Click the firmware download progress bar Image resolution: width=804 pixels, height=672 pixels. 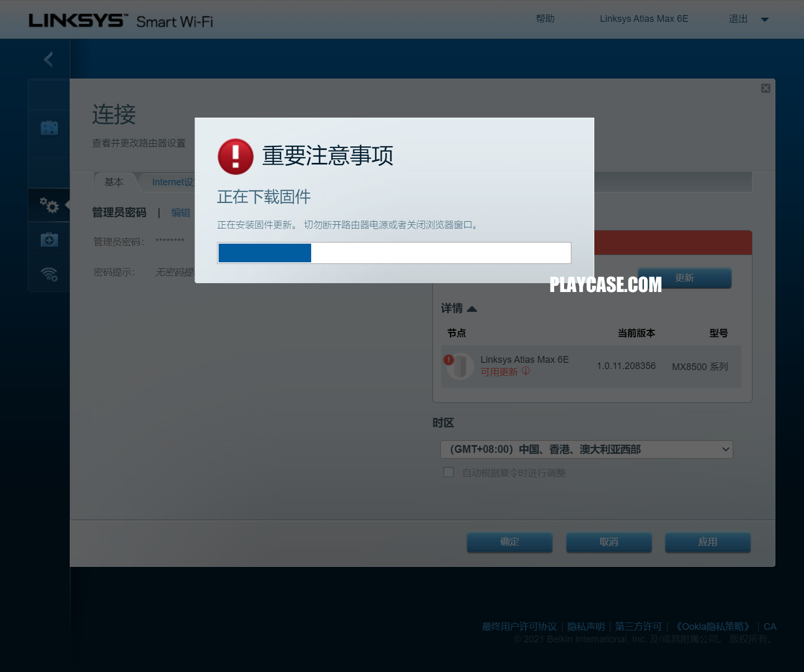(x=394, y=253)
